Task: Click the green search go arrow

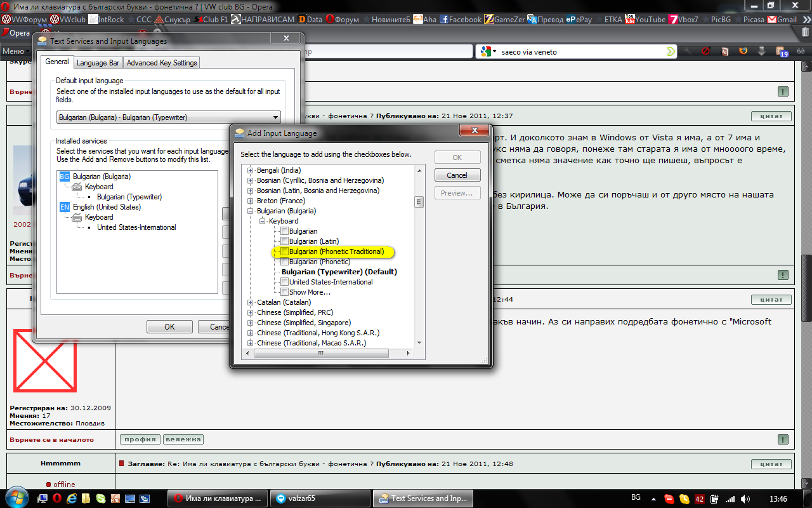Action: point(671,51)
